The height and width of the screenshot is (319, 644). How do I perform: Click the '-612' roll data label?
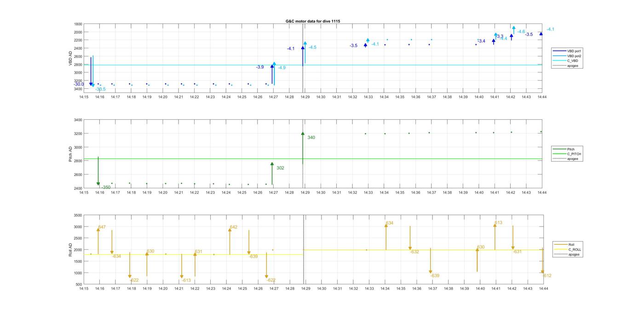[546, 276]
